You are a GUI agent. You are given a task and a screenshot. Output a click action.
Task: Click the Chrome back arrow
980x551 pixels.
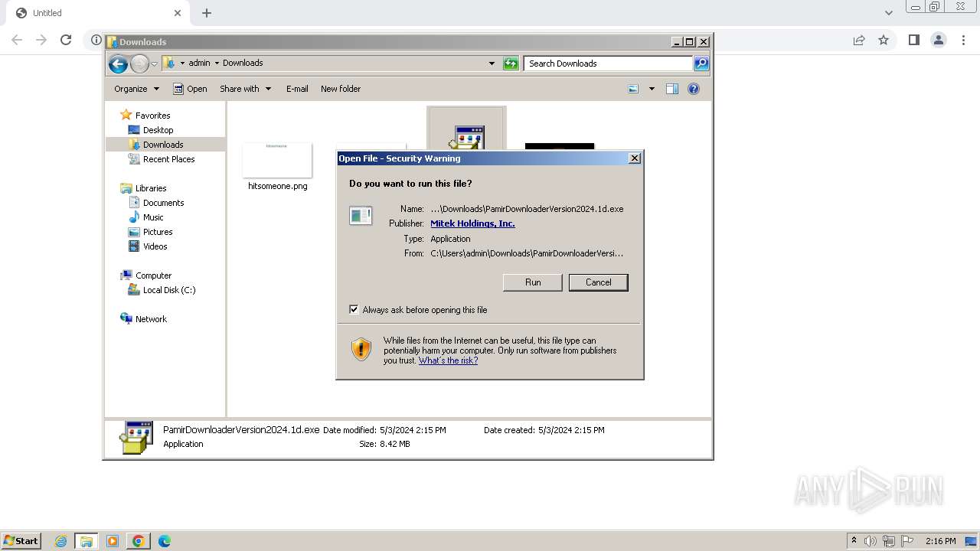[x=17, y=40]
